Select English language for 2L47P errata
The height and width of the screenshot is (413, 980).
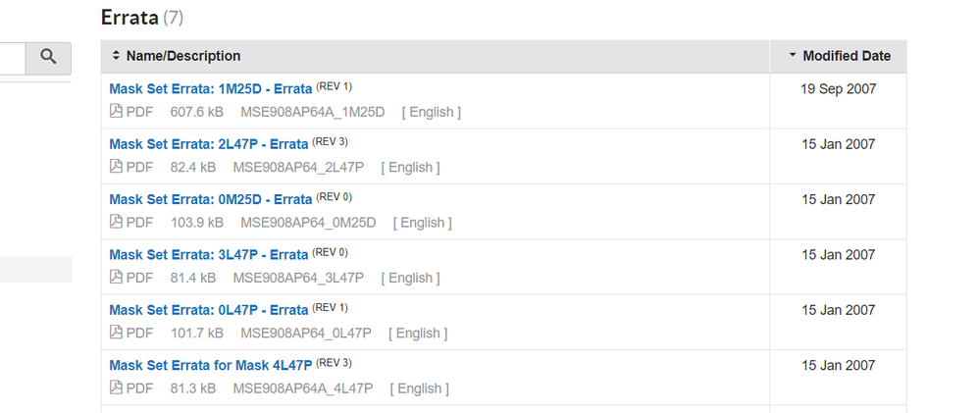coord(411,167)
